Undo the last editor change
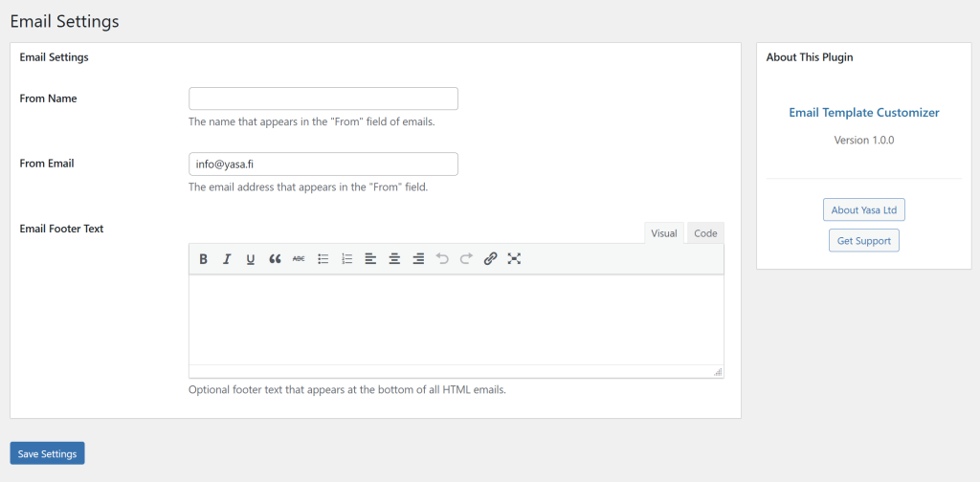Screen dimensions: 980x482 pos(442,258)
